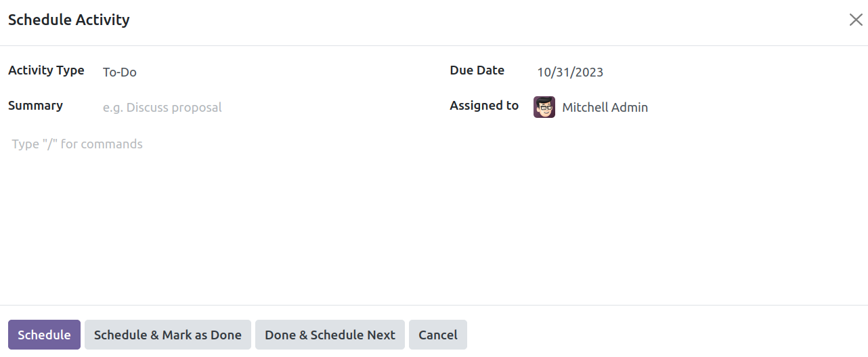Focus the note editor with command placeholder
Viewport: 868px width, 357px height.
(x=433, y=144)
